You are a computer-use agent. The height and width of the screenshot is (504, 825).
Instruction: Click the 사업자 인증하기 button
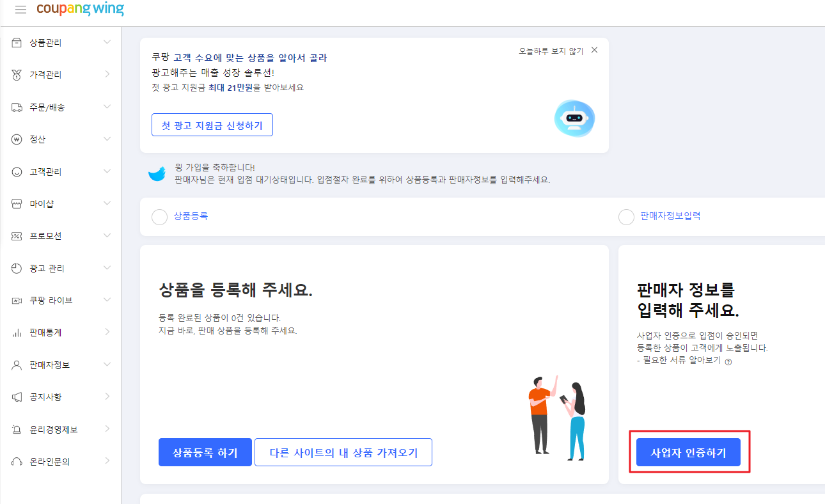(x=689, y=453)
